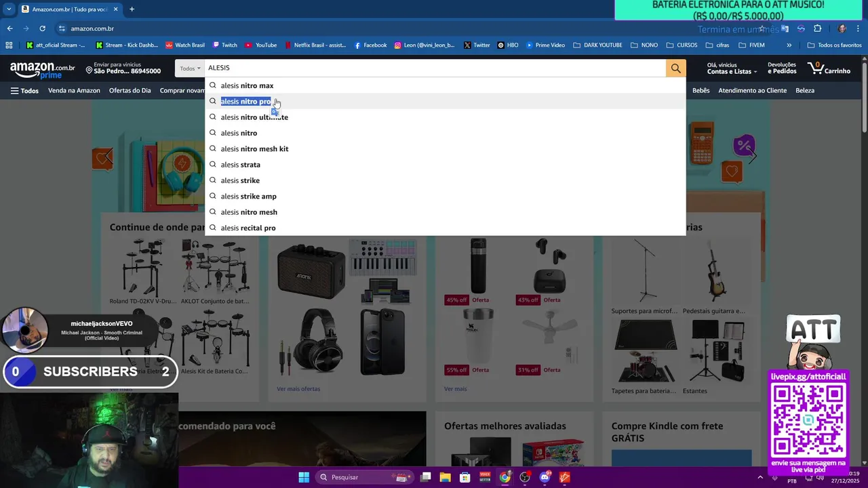The height and width of the screenshot is (488, 868).
Task: Open the Carrinho shopping cart
Action: coord(829,68)
